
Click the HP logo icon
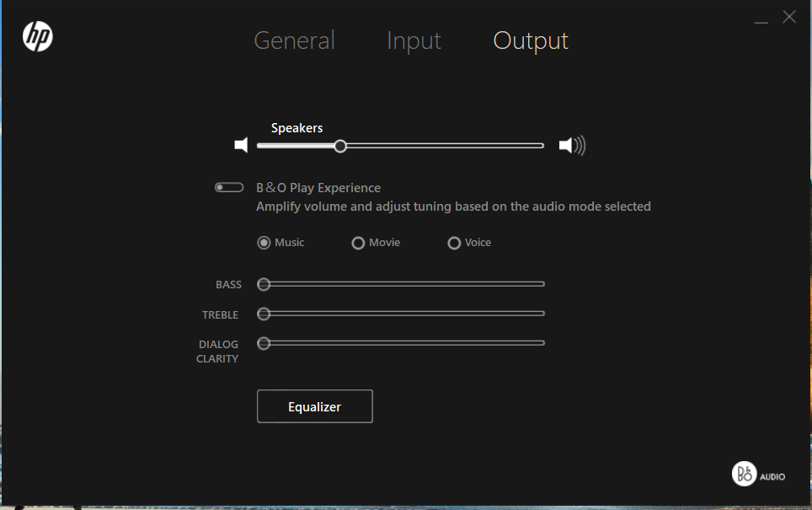coord(38,37)
